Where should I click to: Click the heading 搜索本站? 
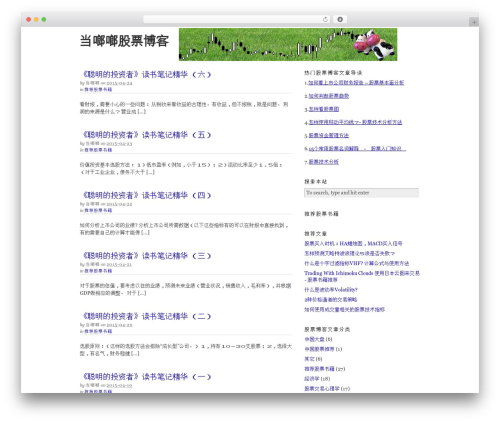315,182
